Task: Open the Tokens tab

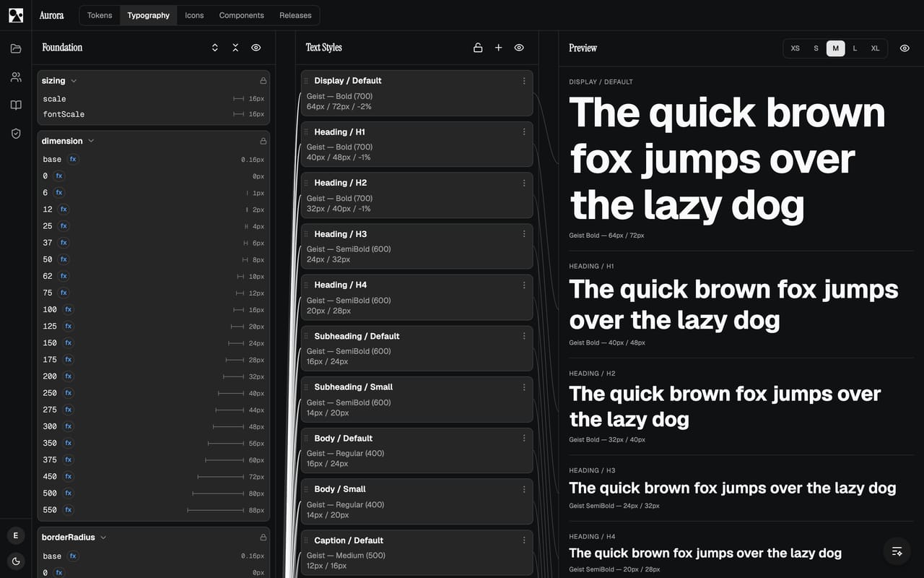Action: pos(100,15)
